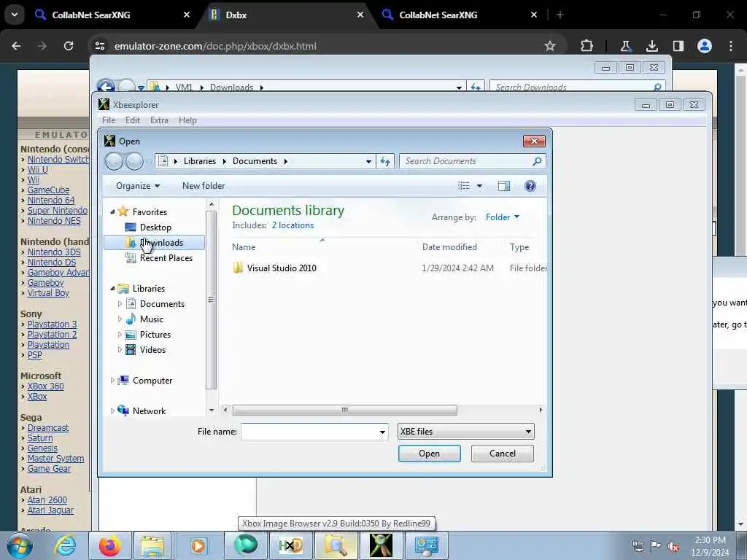Image resolution: width=747 pixels, height=560 pixels.
Task: Click the Dreamcast link
Action: pyautogui.click(x=47, y=428)
